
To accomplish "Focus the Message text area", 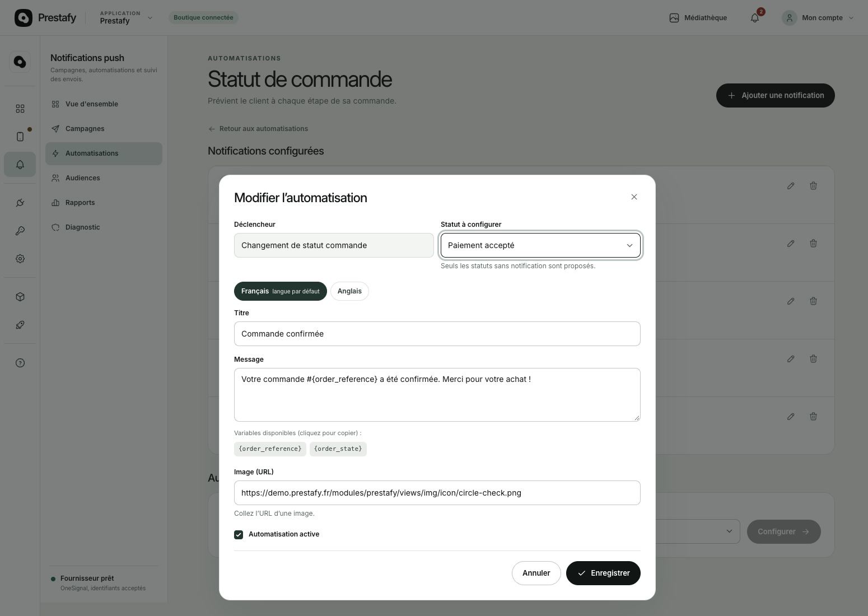I will 437,395.
